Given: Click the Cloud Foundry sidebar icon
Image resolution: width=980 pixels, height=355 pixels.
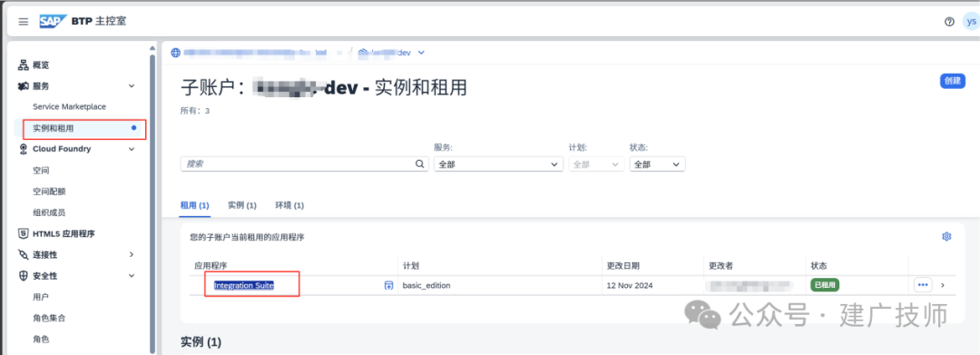Looking at the screenshot, I should [x=23, y=149].
